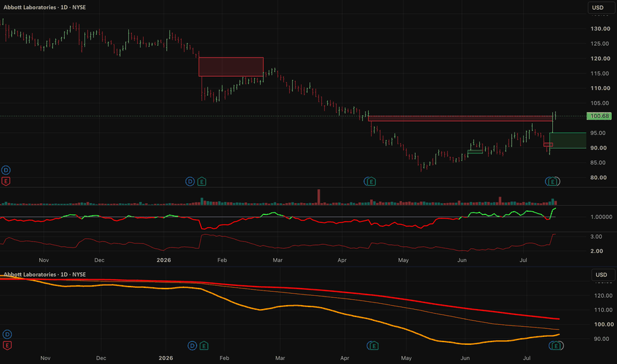Click the '3.00' indicator scale label

pos(596,236)
